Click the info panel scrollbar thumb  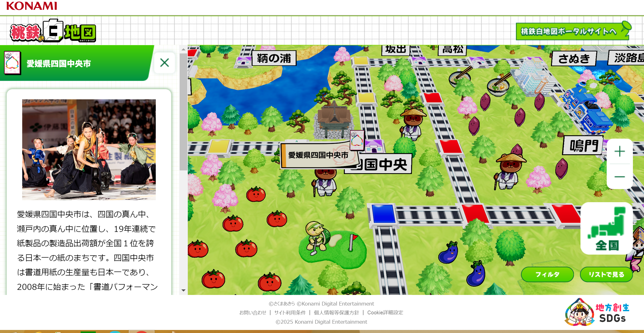(x=183, y=112)
